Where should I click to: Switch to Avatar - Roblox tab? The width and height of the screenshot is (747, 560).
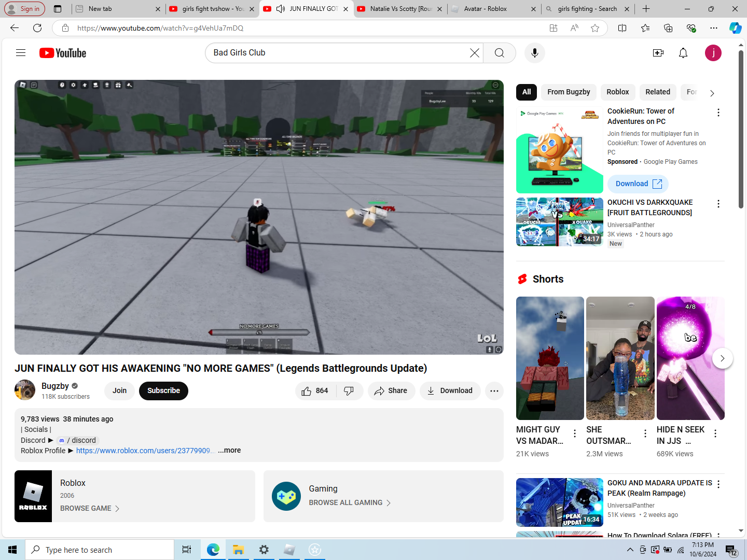click(493, 9)
